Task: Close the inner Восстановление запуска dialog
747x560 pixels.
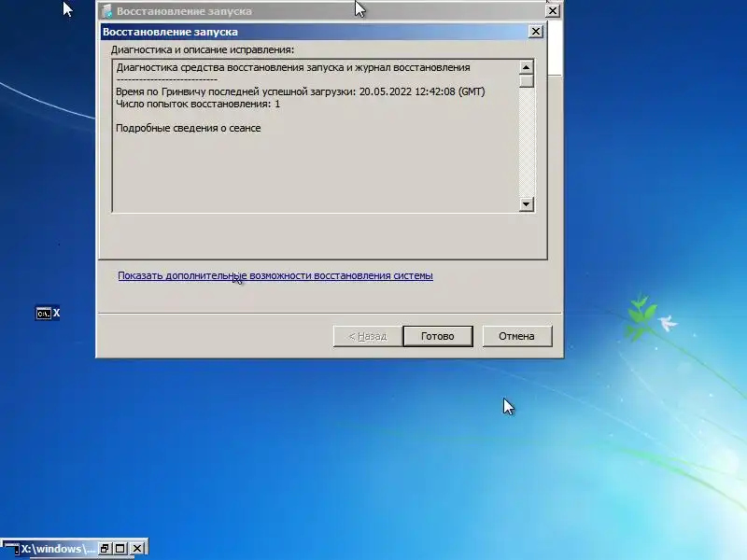Action: (x=535, y=32)
